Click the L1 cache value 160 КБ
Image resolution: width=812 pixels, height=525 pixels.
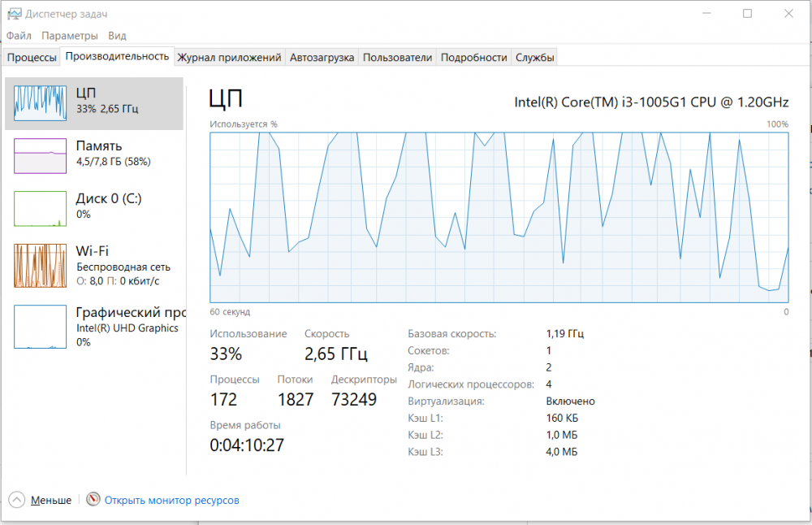[x=562, y=418]
